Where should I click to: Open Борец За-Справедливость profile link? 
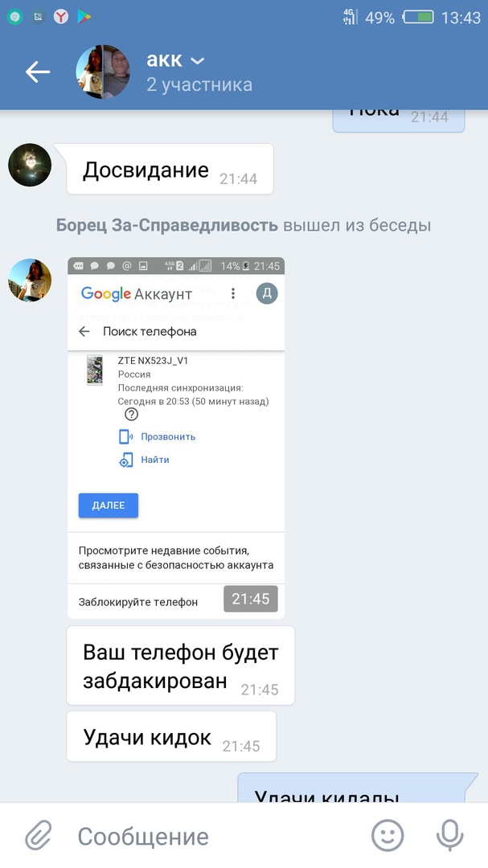166,225
